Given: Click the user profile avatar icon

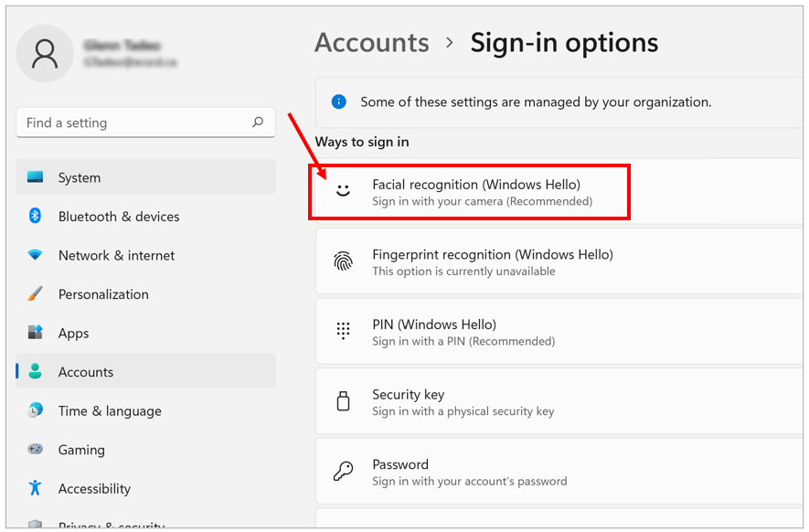Looking at the screenshot, I should pyautogui.click(x=45, y=54).
